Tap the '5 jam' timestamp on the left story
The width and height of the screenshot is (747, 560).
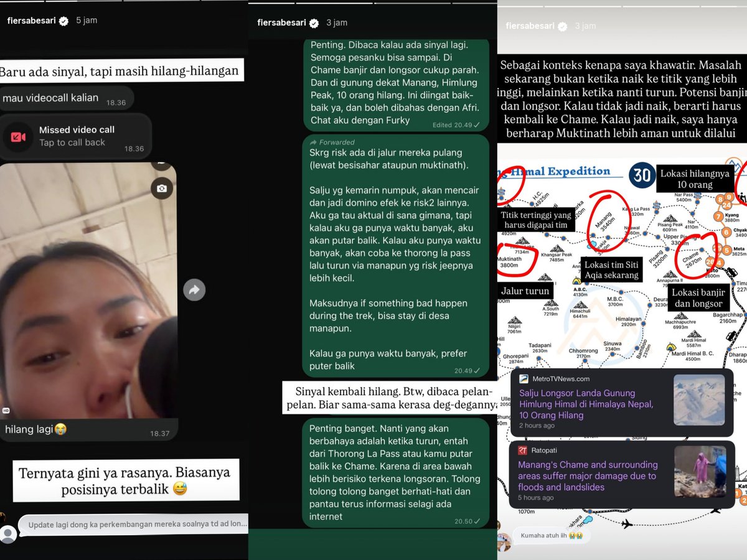point(87,21)
